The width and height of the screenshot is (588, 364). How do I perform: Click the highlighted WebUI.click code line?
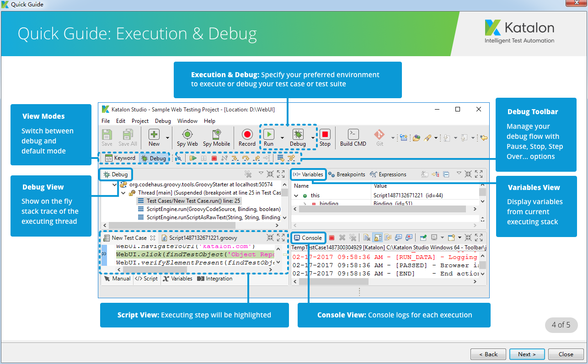[x=195, y=254]
